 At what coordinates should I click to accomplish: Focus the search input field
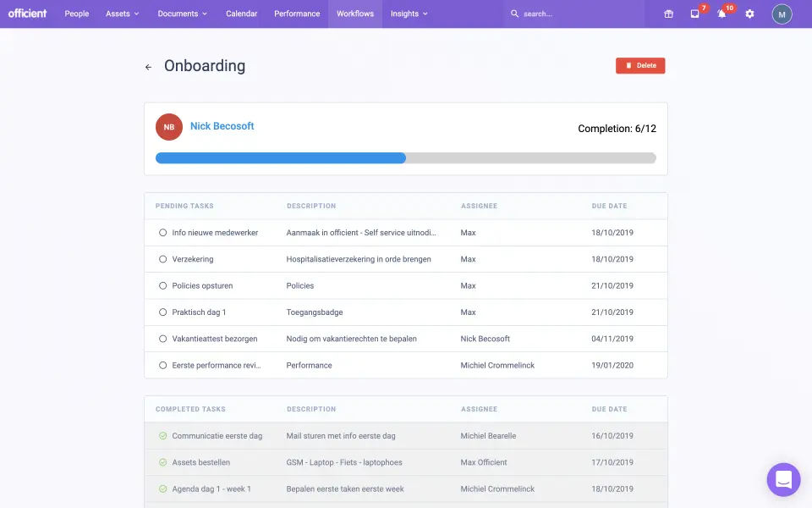[575, 14]
